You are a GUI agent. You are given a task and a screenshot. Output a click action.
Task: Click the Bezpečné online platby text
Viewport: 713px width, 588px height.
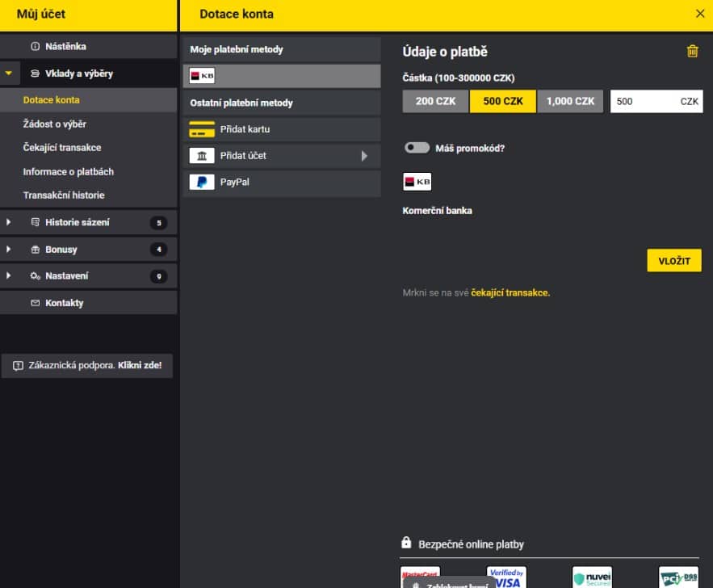pyautogui.click(x=471, y=544)
